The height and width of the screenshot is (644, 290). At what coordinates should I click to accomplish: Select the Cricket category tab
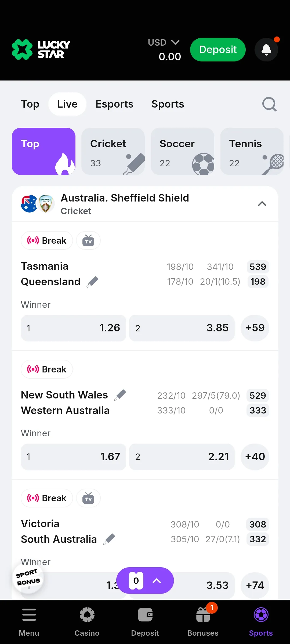pyautogui.click(x=113, y=151)
